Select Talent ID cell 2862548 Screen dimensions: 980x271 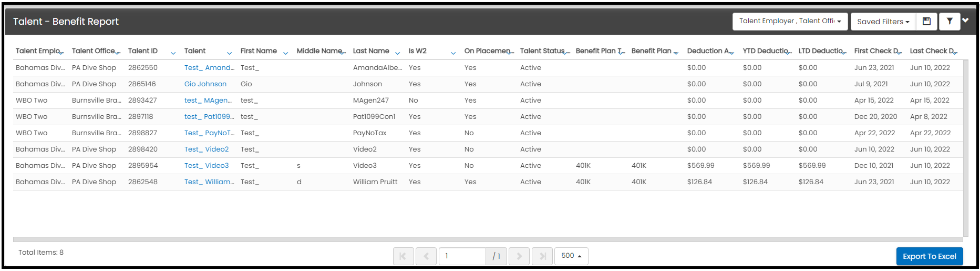tap(143, 182)
